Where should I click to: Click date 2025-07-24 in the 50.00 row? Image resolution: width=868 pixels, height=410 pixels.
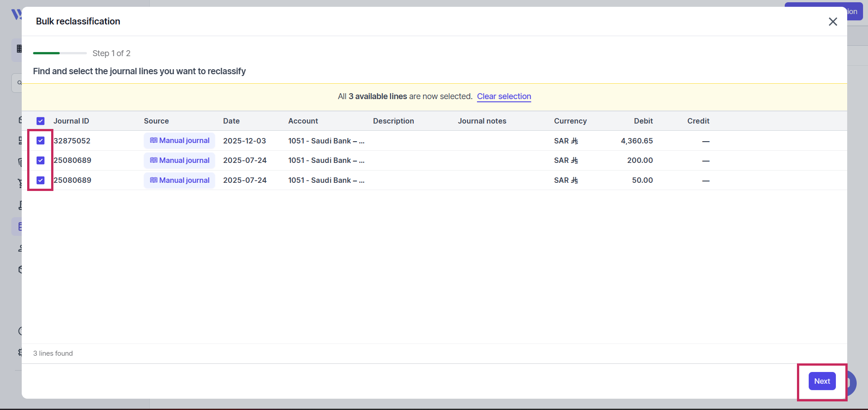tap(245, 181)
